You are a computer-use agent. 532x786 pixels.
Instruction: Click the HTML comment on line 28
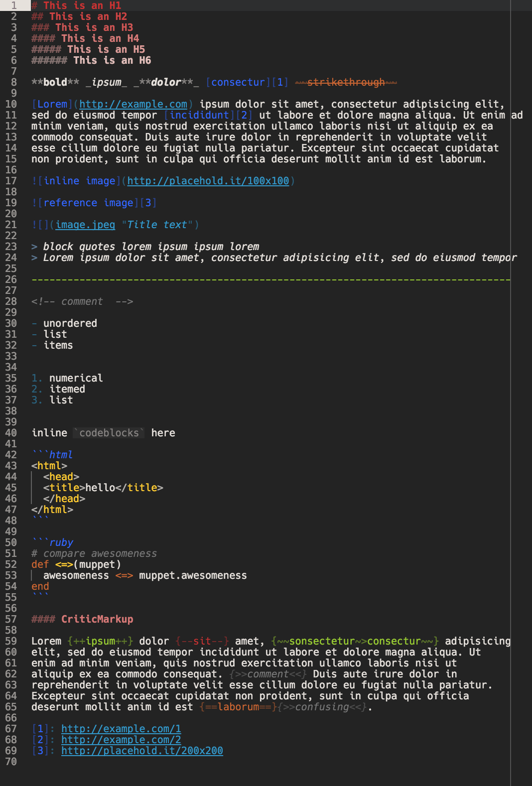(82, 301)
